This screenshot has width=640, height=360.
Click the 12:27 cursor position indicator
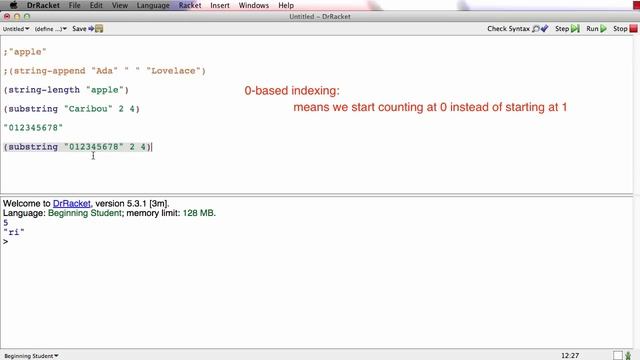pyautogui.click(x=570, y=356)
